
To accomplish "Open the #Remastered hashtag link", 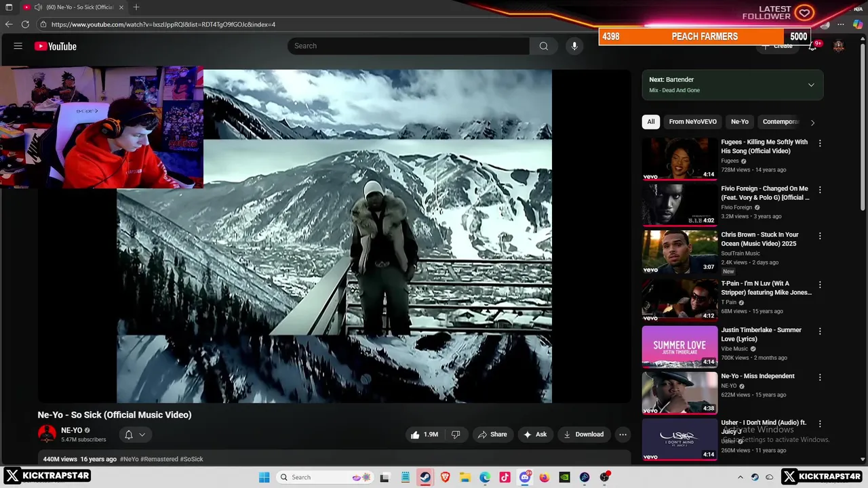I will coord(159,459).
